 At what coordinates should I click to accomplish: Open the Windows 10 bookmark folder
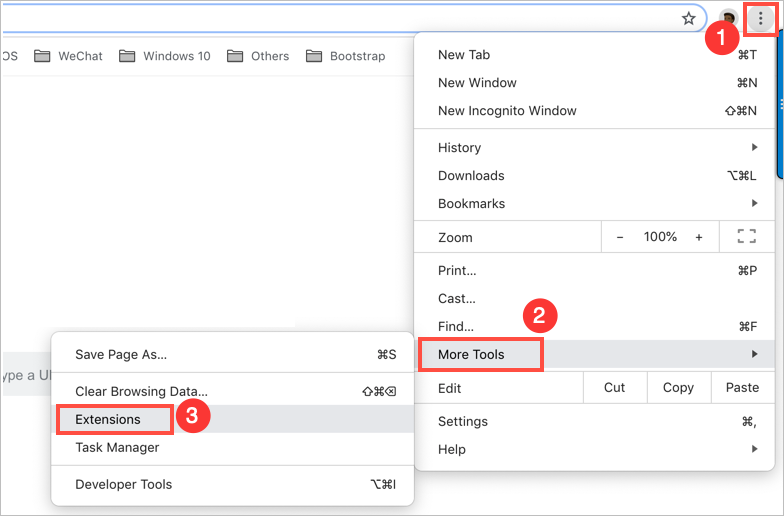[165, 56]
